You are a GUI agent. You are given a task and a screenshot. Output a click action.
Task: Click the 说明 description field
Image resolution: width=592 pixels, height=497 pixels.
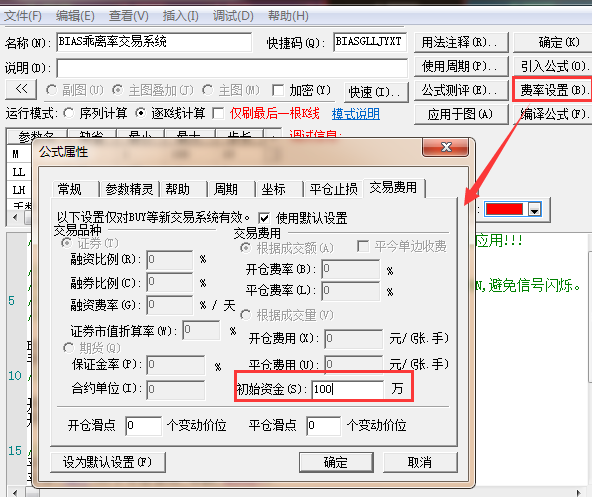(x=232, y=68)
